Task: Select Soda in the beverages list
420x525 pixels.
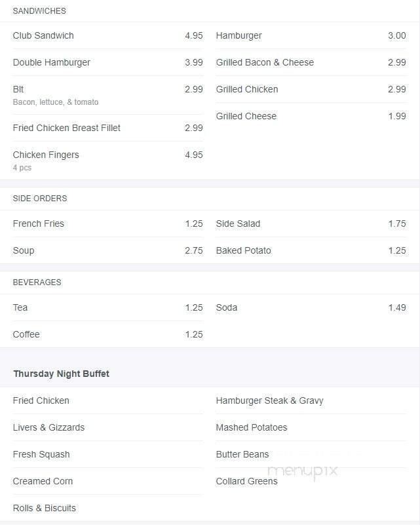Action: click(x=227, y=308)
